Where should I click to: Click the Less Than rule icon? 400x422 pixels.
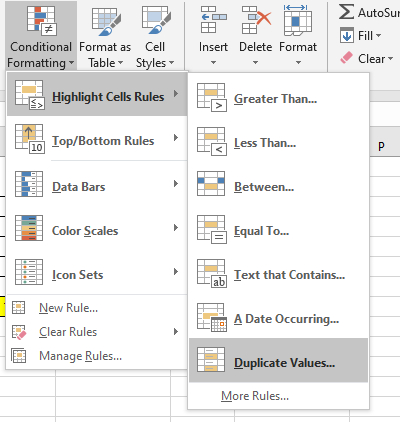(212, 141)
